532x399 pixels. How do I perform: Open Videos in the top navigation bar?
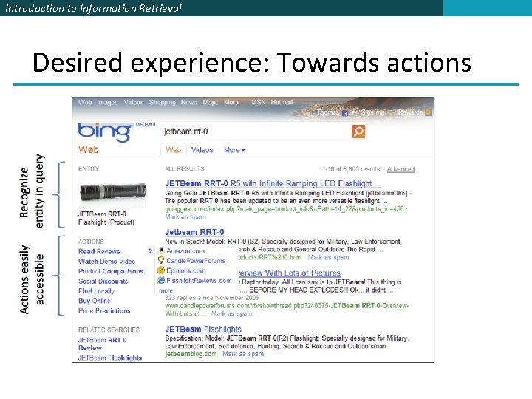click(x=133, y=102)
